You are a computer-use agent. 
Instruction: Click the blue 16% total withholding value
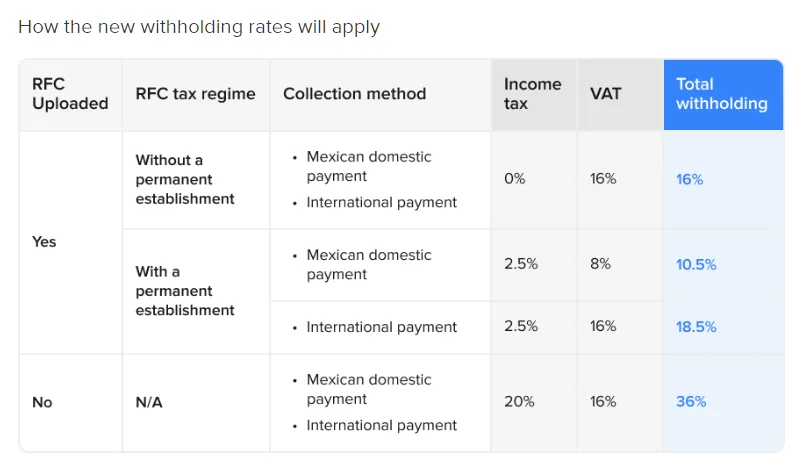pos(690,180)
